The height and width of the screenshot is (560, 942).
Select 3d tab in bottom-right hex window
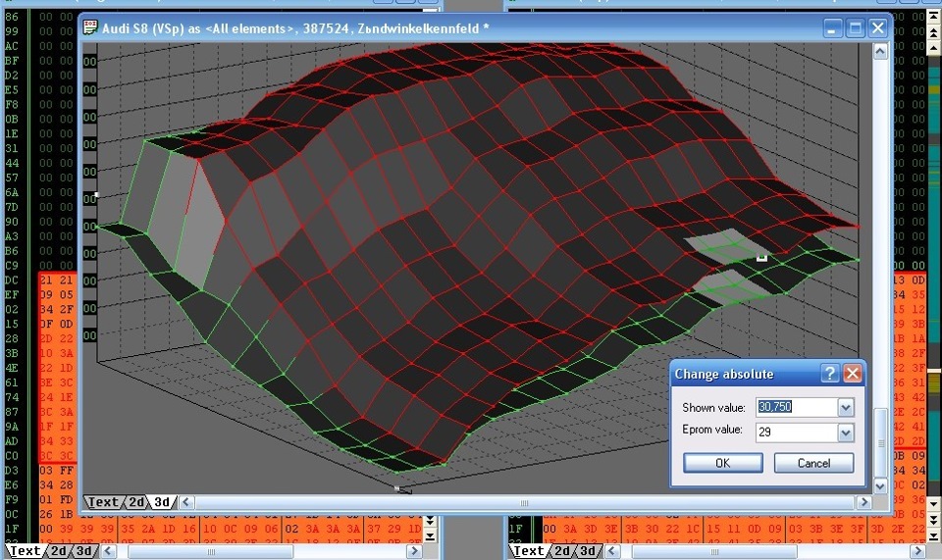pos(588,551)
